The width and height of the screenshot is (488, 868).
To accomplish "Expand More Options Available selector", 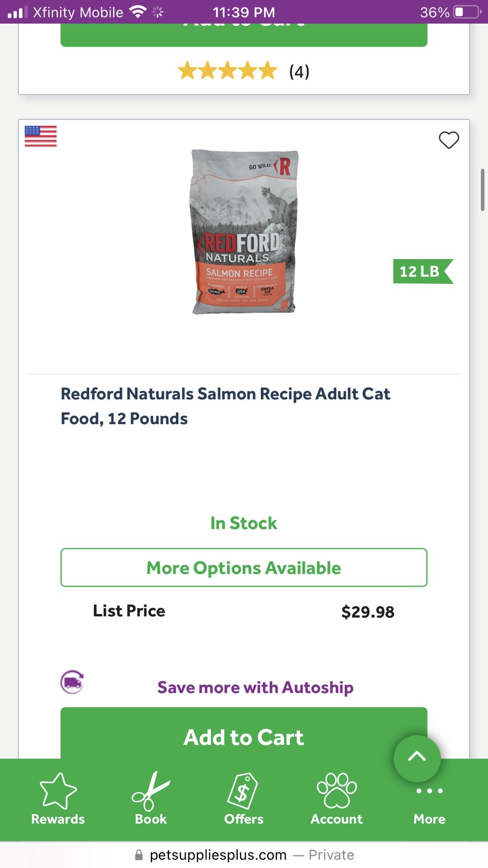I will 244,568.
